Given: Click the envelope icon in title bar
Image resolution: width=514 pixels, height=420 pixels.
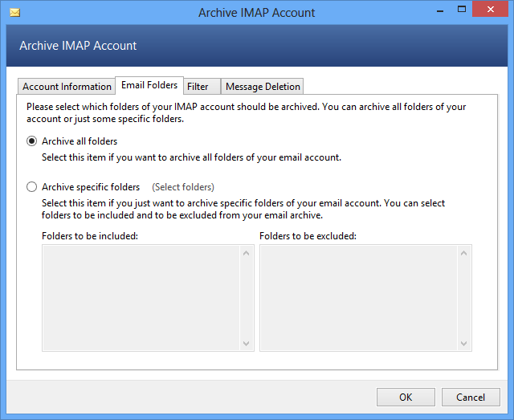Looking at the screenshot, I should [14, 13].
